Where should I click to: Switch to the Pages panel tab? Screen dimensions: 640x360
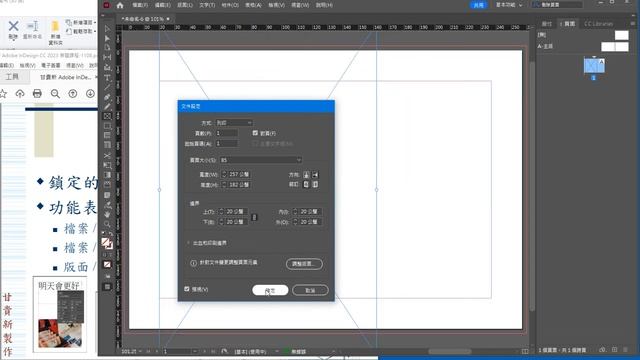click(x=568, y=24)
